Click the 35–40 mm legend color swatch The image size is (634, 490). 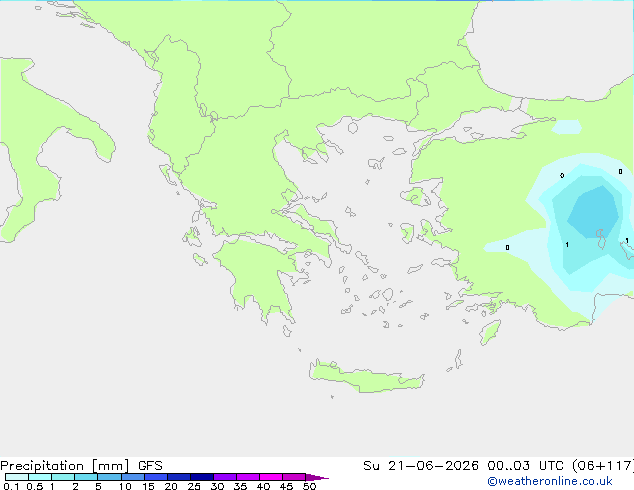[248, 477]
